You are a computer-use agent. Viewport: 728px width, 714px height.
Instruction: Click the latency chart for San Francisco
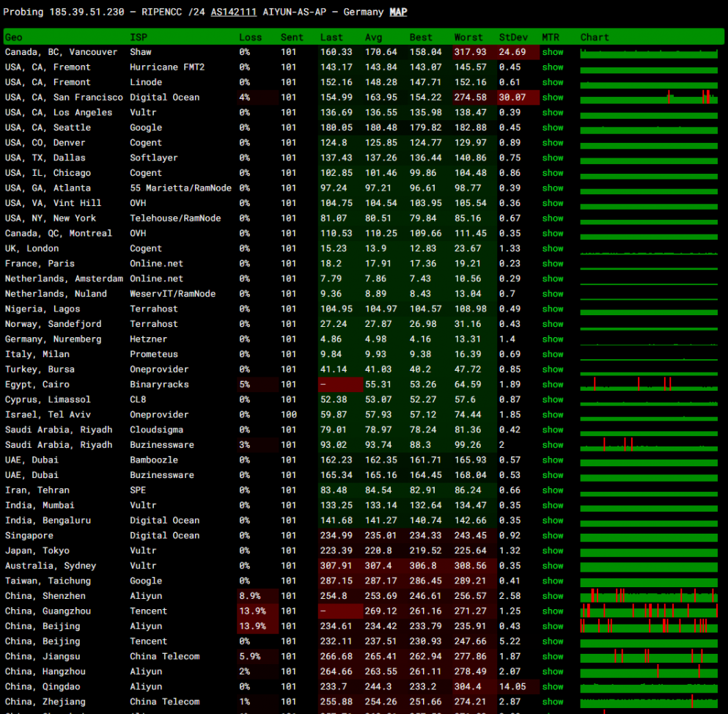tap(649, 97)
